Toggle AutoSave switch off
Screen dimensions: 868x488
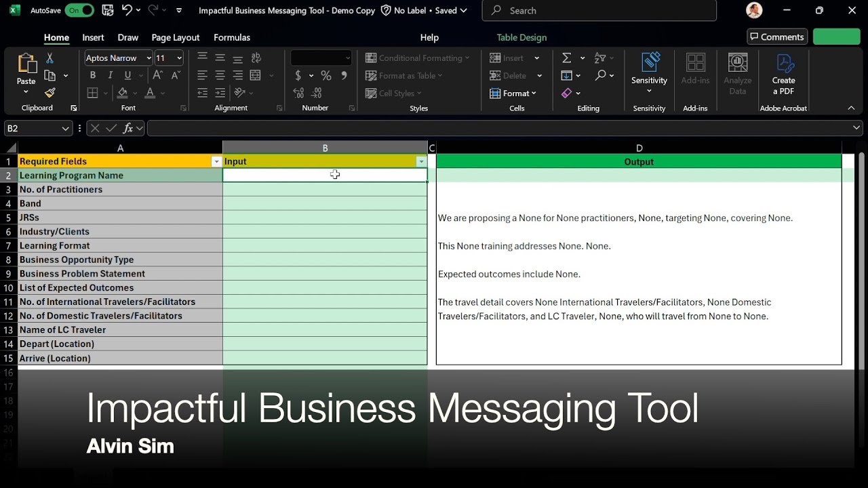click(x=79, y=10)
